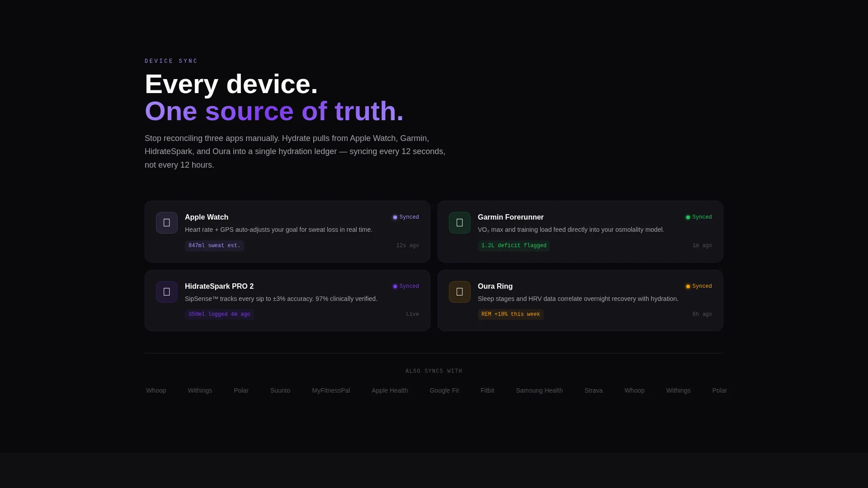Open the Oura Ring card title
The image size is (868, 488).
tap(495, 286)
